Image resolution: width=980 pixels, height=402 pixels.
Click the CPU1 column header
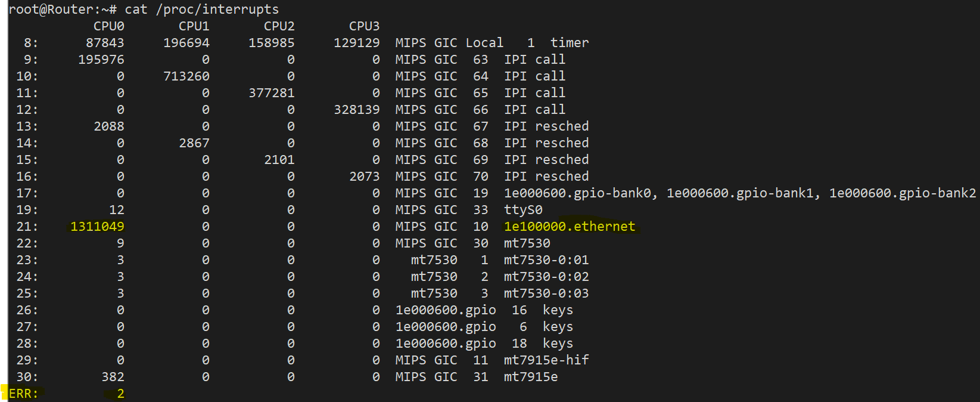point(194,26)
